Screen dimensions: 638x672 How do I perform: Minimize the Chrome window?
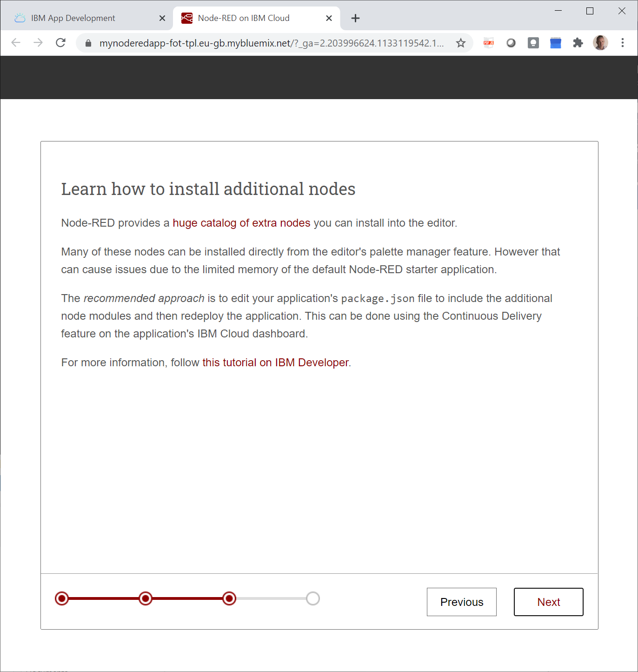(x=558, y=11)
